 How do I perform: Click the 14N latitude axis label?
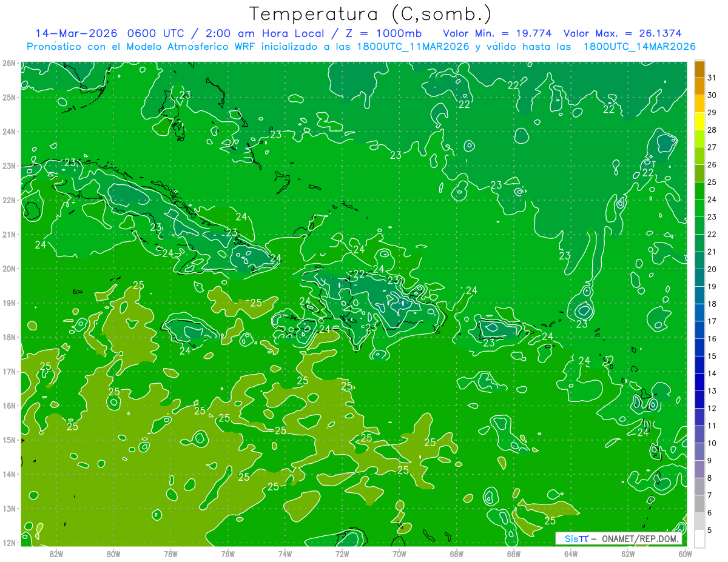click(8, 474)
